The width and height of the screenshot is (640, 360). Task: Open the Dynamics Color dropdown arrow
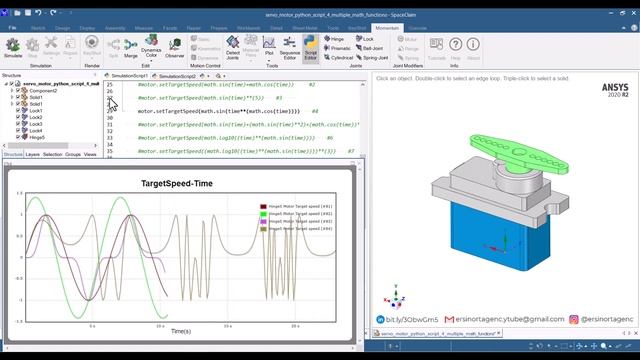tap(151, 61)
